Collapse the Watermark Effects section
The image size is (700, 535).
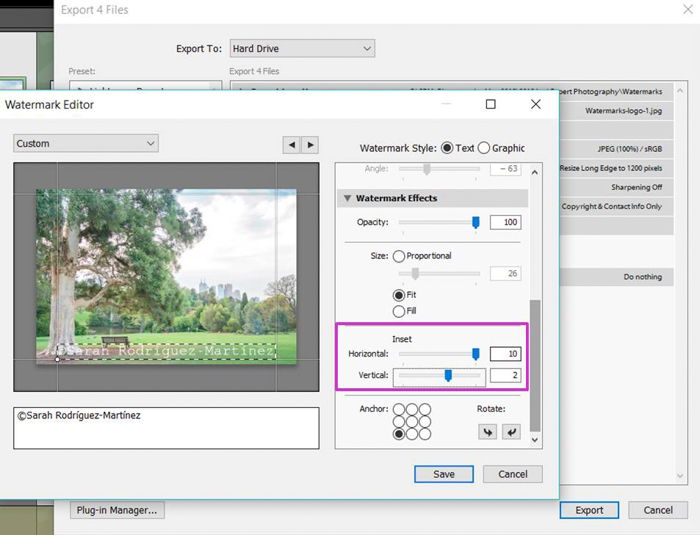click(x=347, y=198)
